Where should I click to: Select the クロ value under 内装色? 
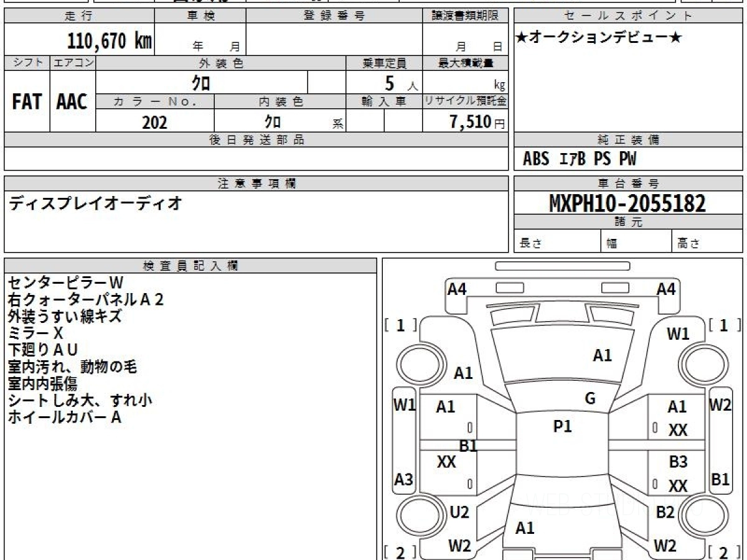(x=273, y=121)
